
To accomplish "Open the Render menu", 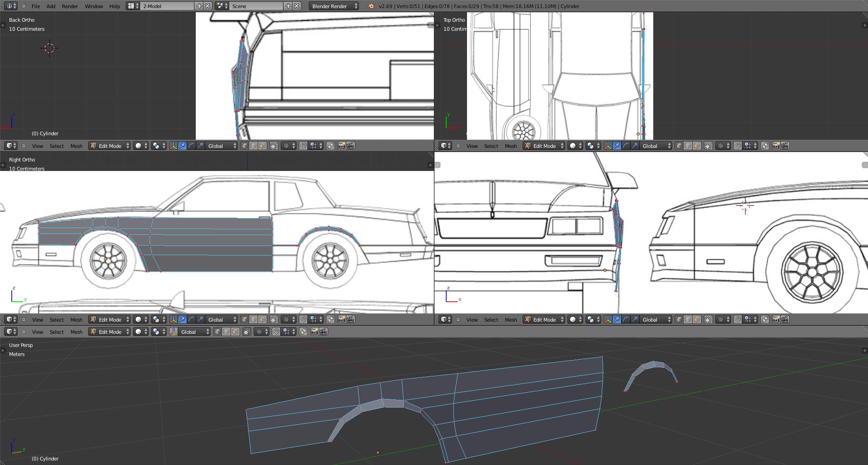I will tap(70, 6).
